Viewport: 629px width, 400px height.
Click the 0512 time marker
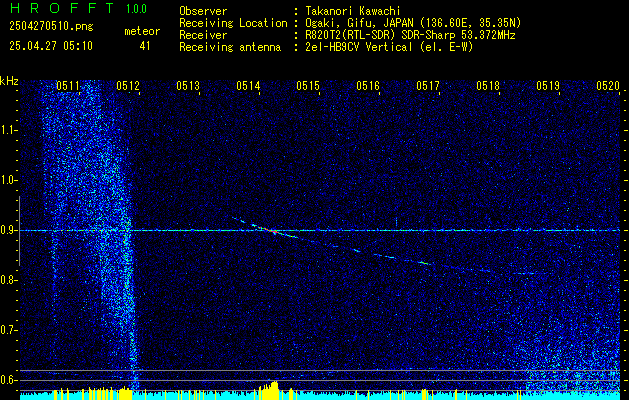[128, 86]
